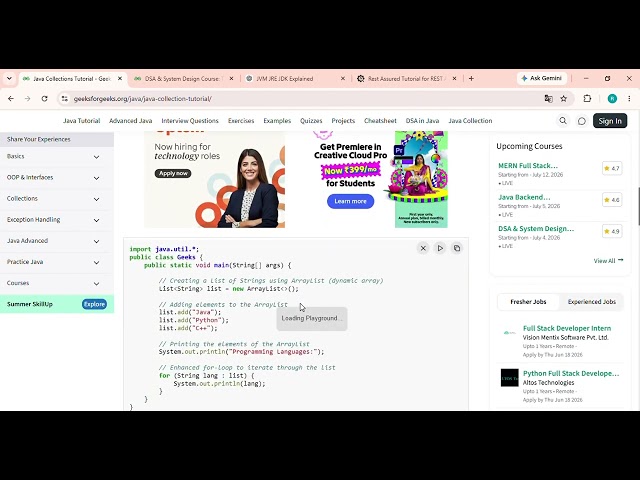Image resolution: width=640 pixels, height=480 pixels.
Task: Close the DSA & System Design Course tab
Action: pos(231,78)
